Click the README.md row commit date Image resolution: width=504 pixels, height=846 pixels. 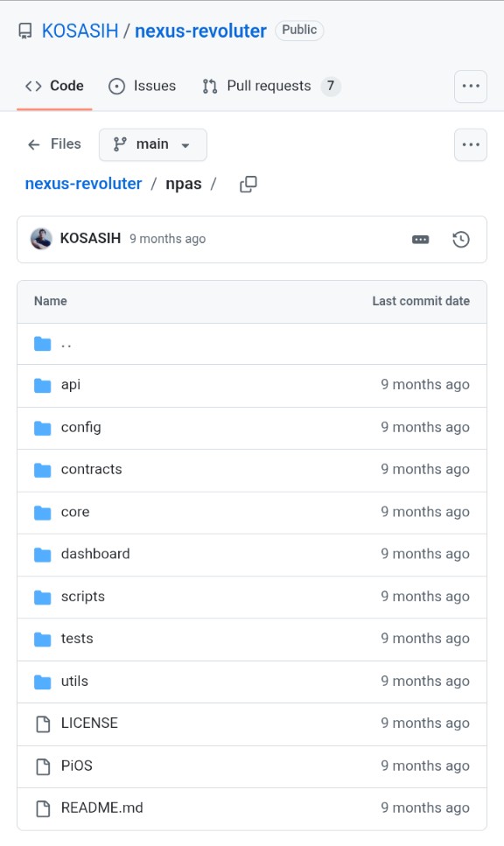coord(425,808)
